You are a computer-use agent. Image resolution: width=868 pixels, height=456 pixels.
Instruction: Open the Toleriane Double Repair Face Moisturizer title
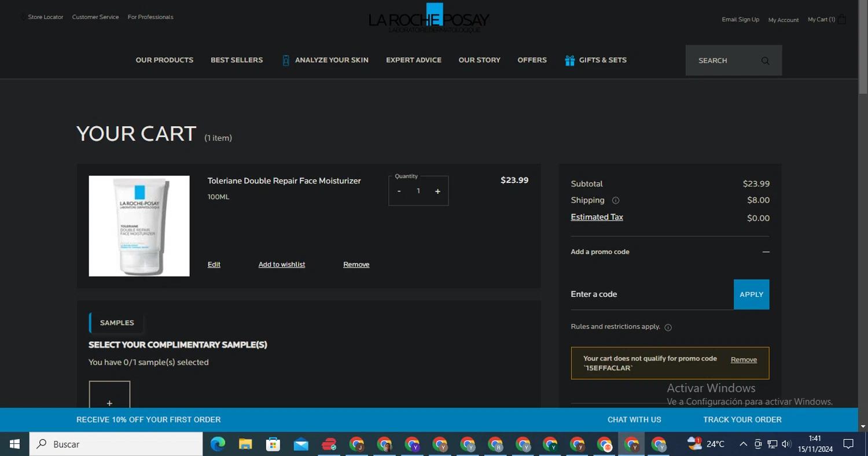click(x=284, y=181)
